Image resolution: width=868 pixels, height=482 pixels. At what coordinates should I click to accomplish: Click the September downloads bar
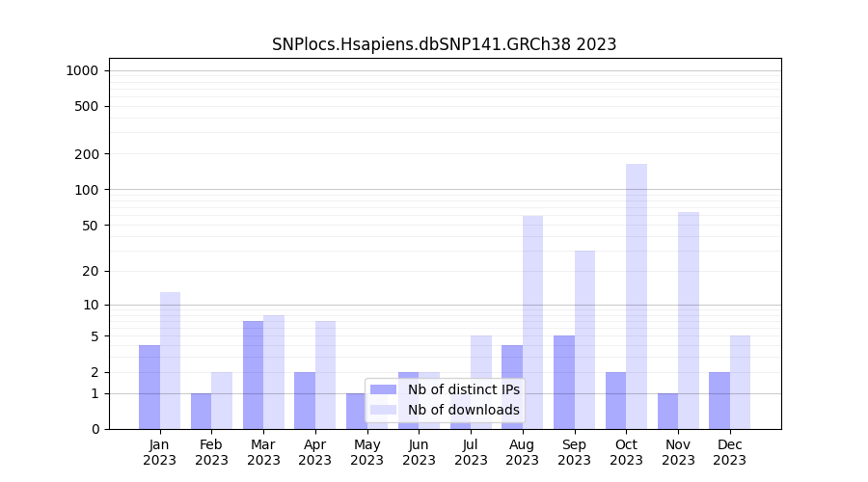(584, 339)
